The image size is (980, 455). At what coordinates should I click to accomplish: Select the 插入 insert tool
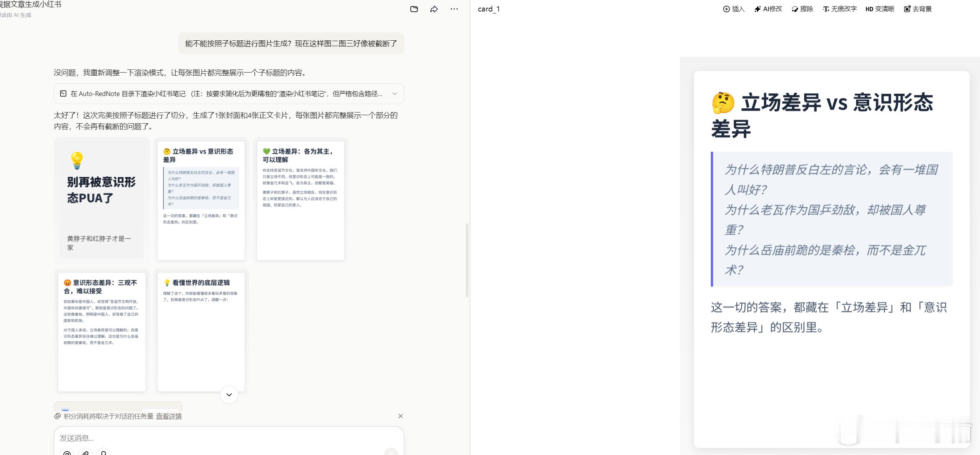click(x=734, y=9)
